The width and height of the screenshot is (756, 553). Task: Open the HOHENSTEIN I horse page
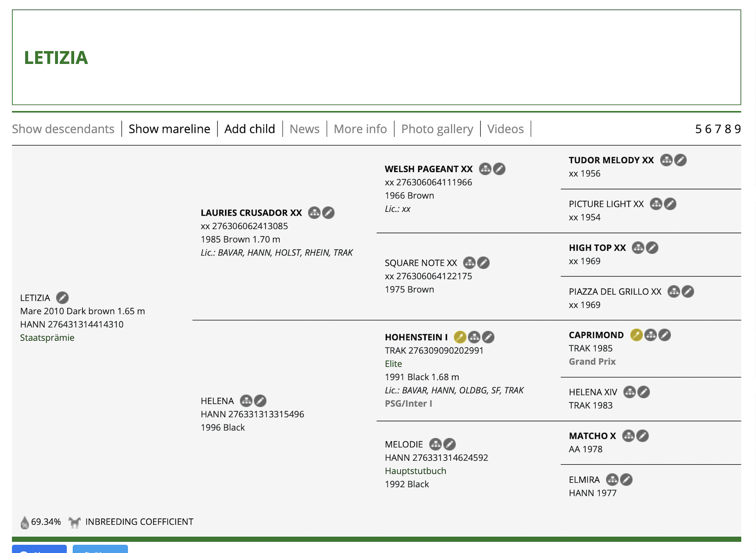[416, 337]
